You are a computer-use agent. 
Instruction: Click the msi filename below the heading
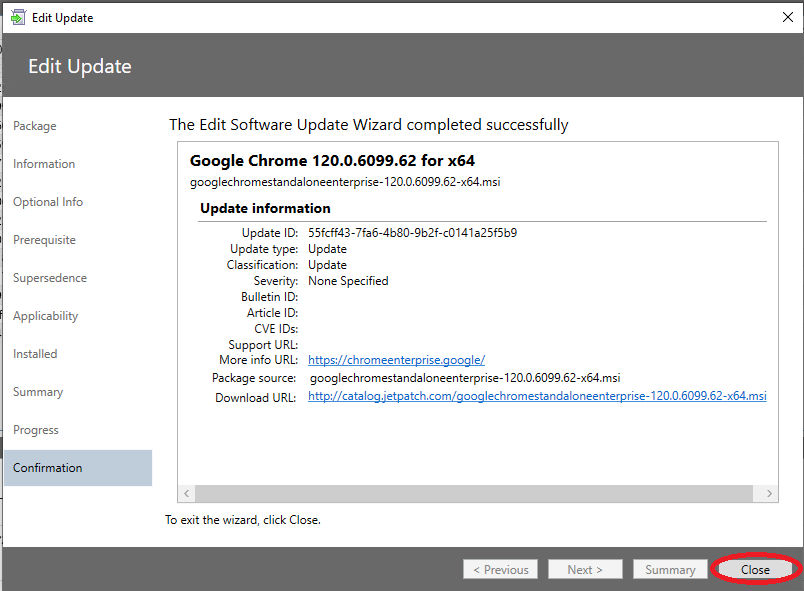click(345, 182)
